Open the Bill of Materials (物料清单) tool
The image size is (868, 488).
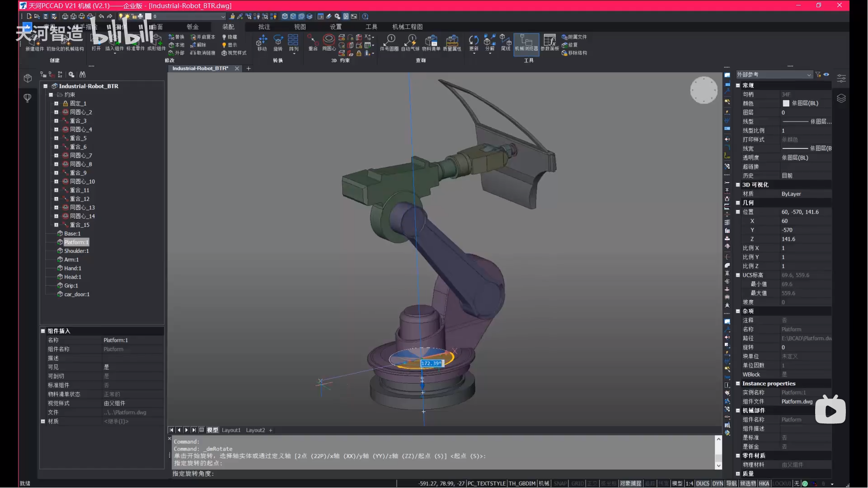431,43
